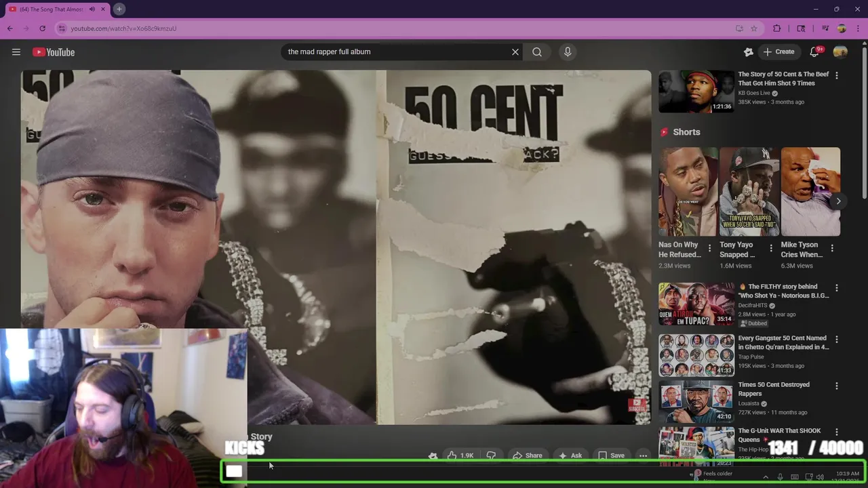Image resolution: width=868 pixels, height=488 pixels.
Task: Click the magnifier search button
Action: tap(537, 52)
